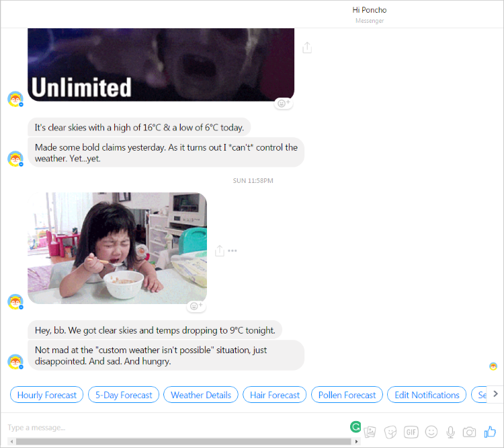Open the Unlimited GIF image

(161, 65)
